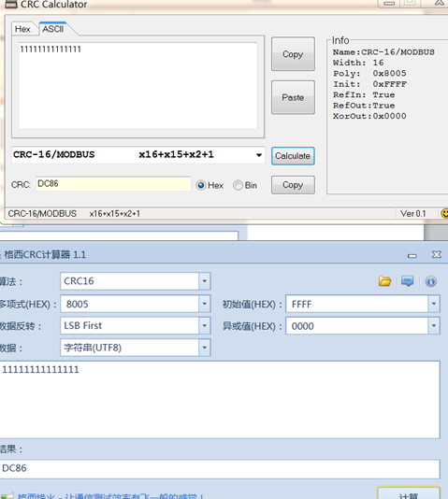Click the chat message icon in 格西CRC计算器
Image resolution: width=448 pixels, height=499 pixels.
(408, 281)
